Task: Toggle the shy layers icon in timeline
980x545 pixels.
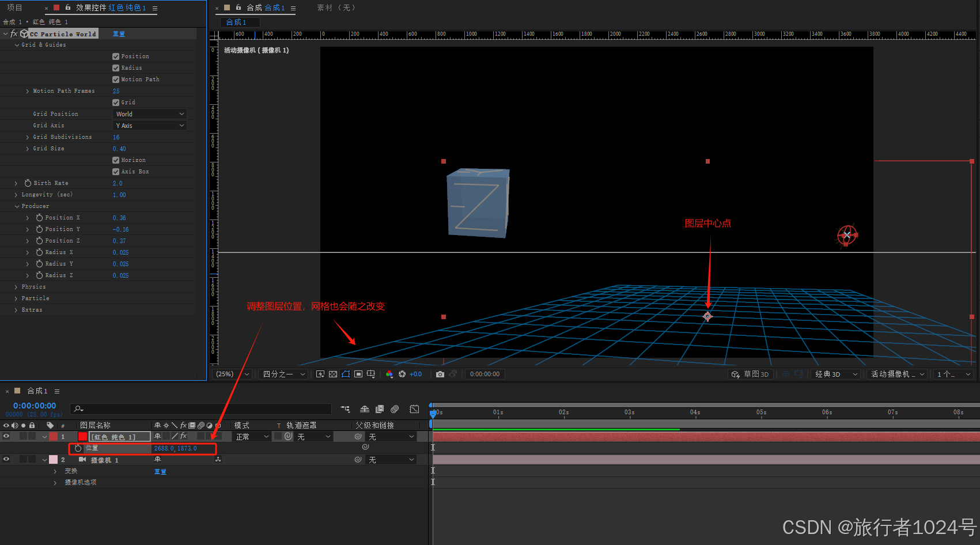Action: pos(365,409)
